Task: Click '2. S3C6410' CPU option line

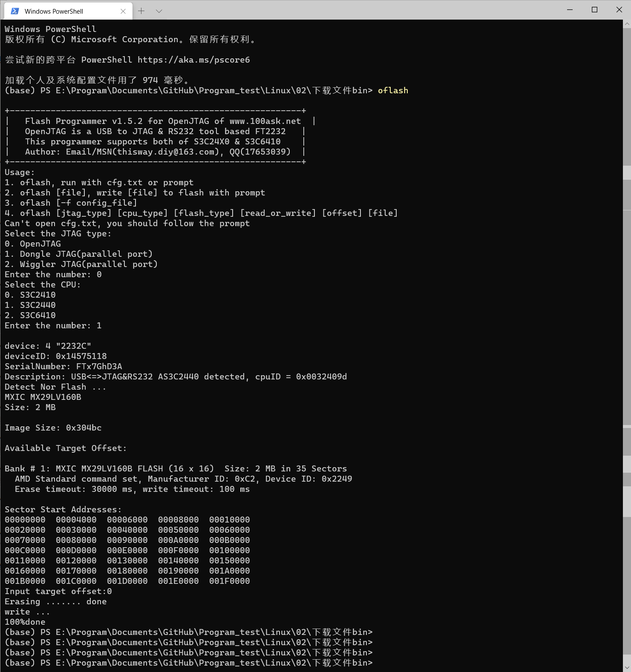Action: tap(30, 316)
